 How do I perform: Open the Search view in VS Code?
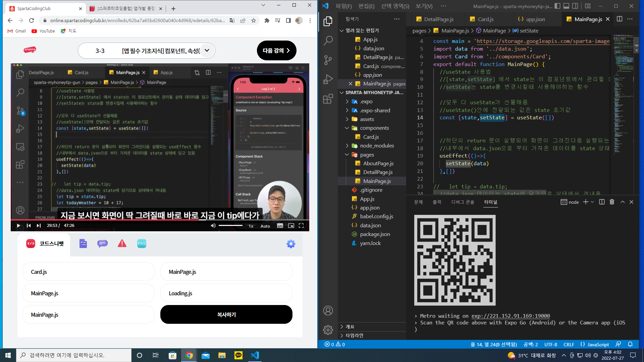(x=328, y=41)
